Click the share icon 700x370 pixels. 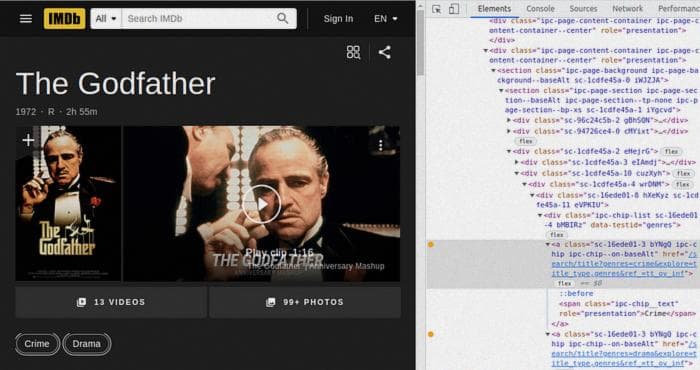coord(385,52)
